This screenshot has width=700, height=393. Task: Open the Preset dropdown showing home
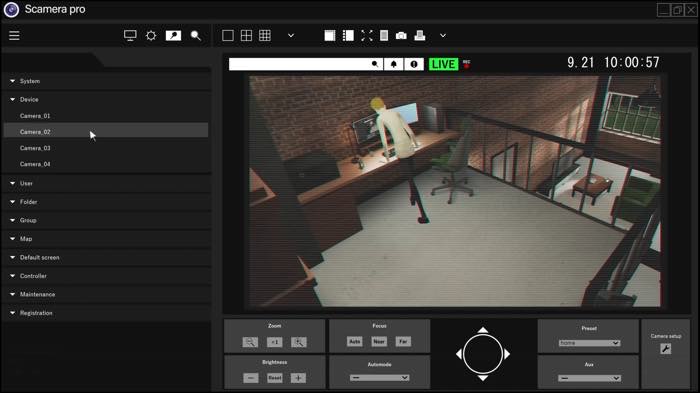click(x=589, y=343)
